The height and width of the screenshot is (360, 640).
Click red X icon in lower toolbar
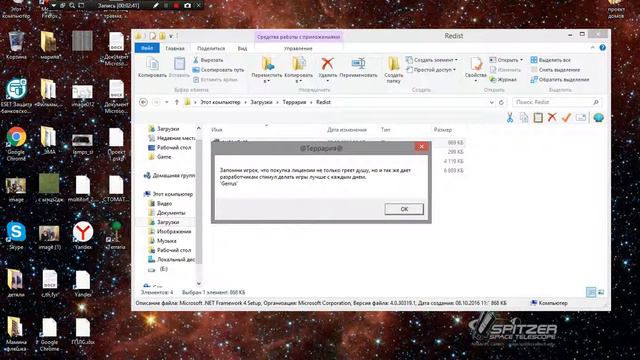(552, 118)
